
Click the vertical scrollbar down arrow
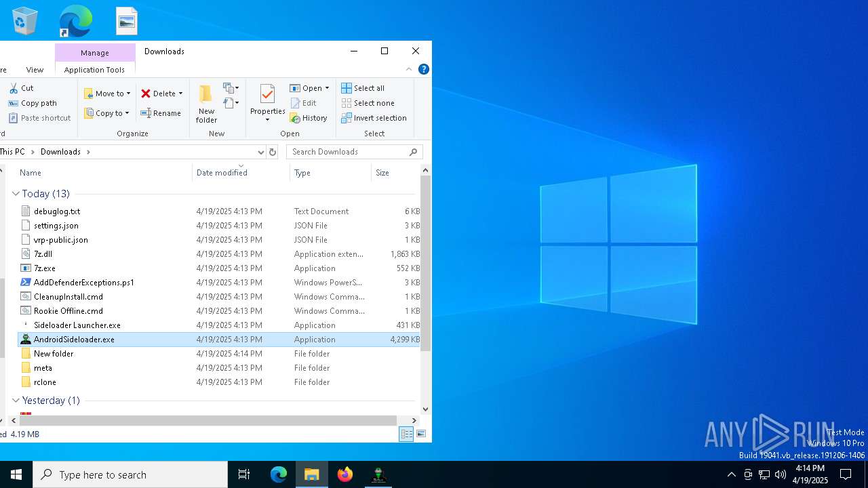426,409
